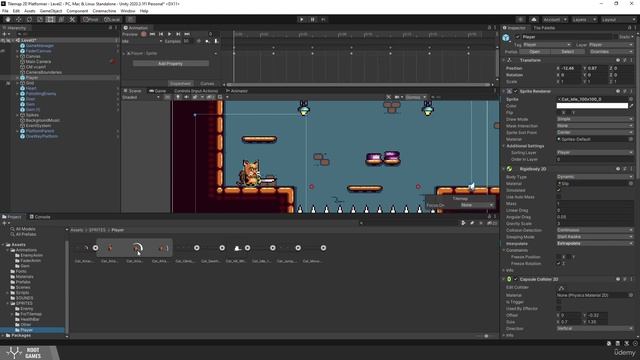Toggle Local/Global handle rotation

click(x=111, y=19)
